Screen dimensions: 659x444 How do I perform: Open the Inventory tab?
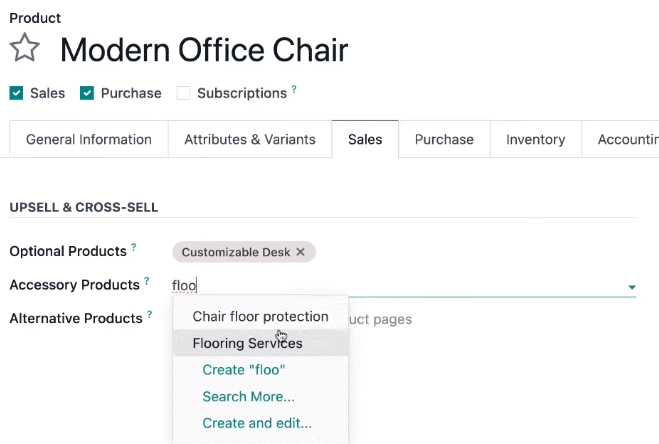coord(536,139)
